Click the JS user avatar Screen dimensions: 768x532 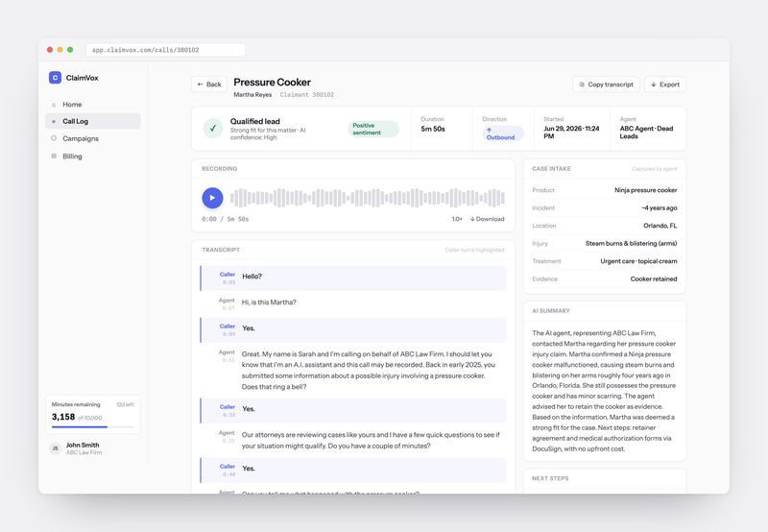click(55, 448)
